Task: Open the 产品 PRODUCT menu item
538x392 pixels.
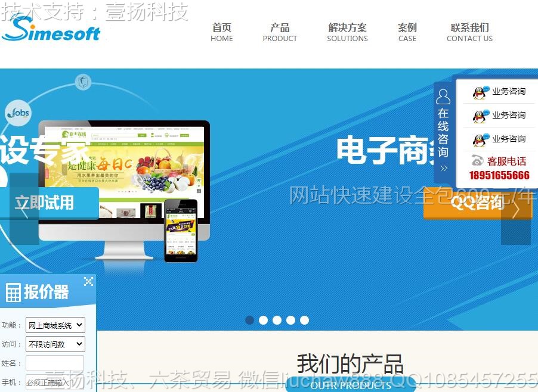Action: (280, 32)
